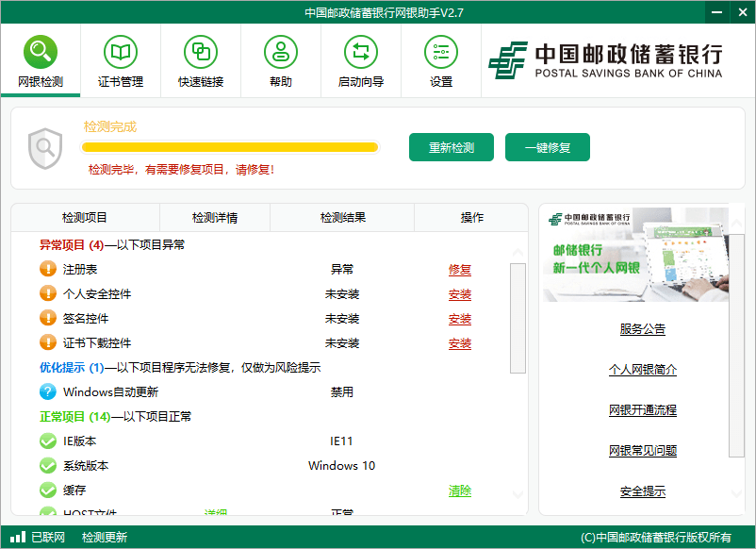Click the 已联网 network status icon
The image size is (756, 549).
(17, 535)
